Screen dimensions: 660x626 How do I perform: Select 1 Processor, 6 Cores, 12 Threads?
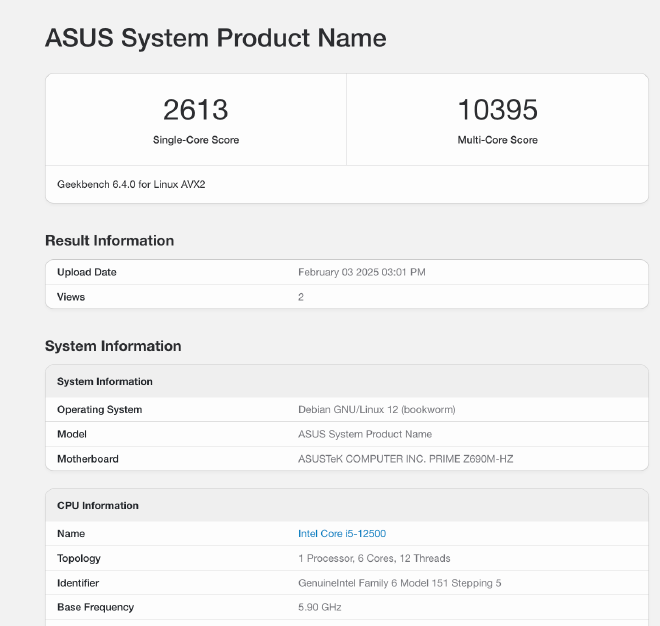pyautogui.click(x=374, y=558)
